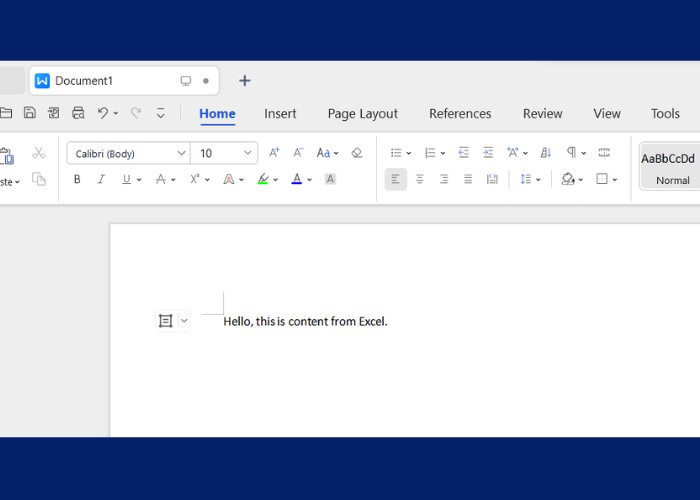Switch to the Insert tab
700x500 pixels.
[280, 114]
